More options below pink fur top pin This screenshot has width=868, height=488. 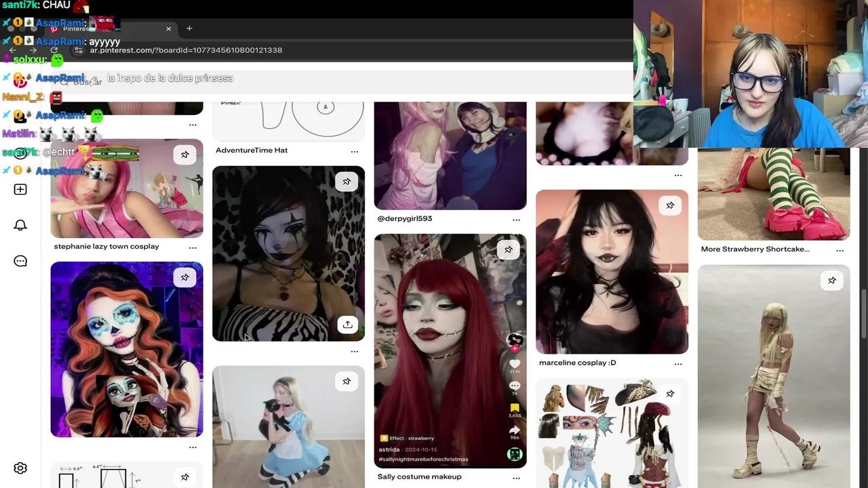pos(678,176)
